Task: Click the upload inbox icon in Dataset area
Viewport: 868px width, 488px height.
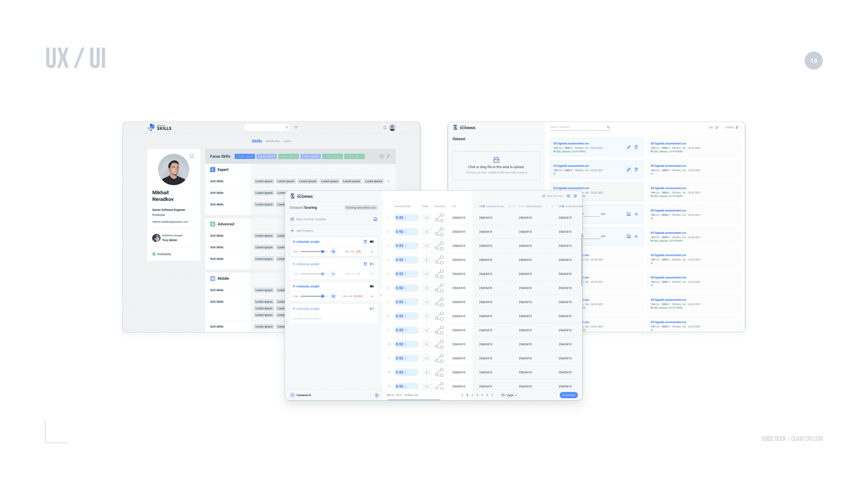Action: pyautogui.click(x=496, y=160)
